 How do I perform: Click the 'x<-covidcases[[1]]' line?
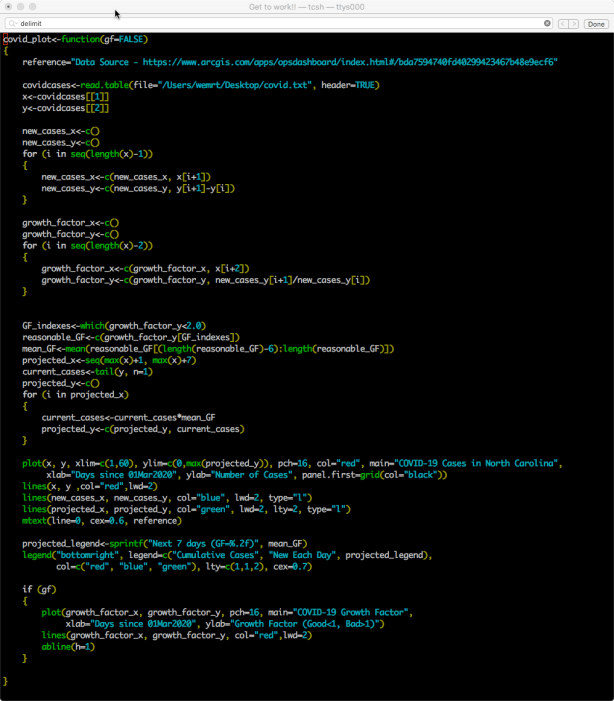[66, 97]
